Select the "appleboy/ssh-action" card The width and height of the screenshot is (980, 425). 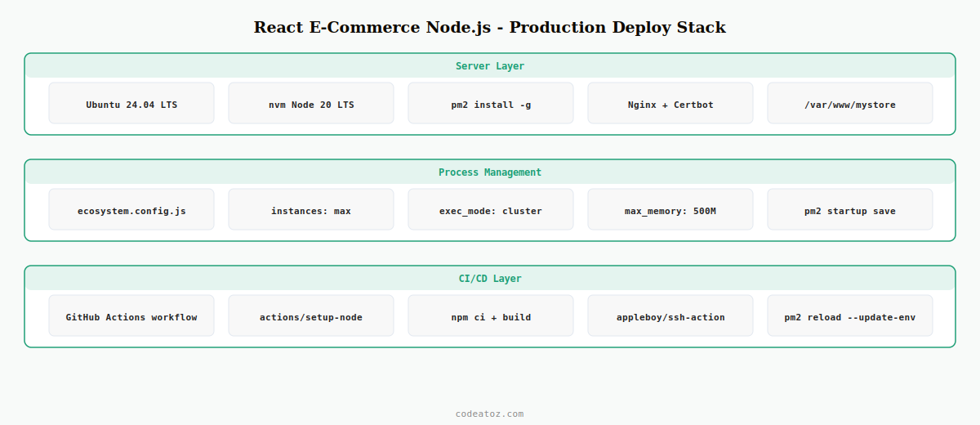pos(670,315)
